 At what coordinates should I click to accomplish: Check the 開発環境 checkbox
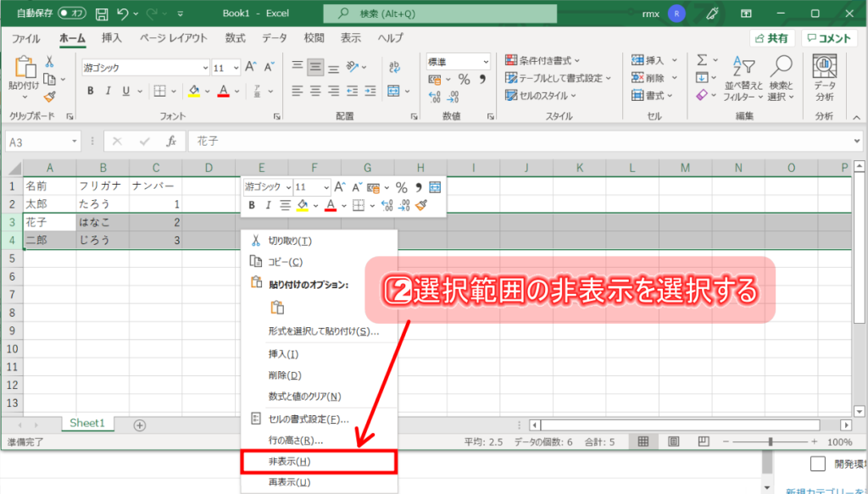click(817, 463)
